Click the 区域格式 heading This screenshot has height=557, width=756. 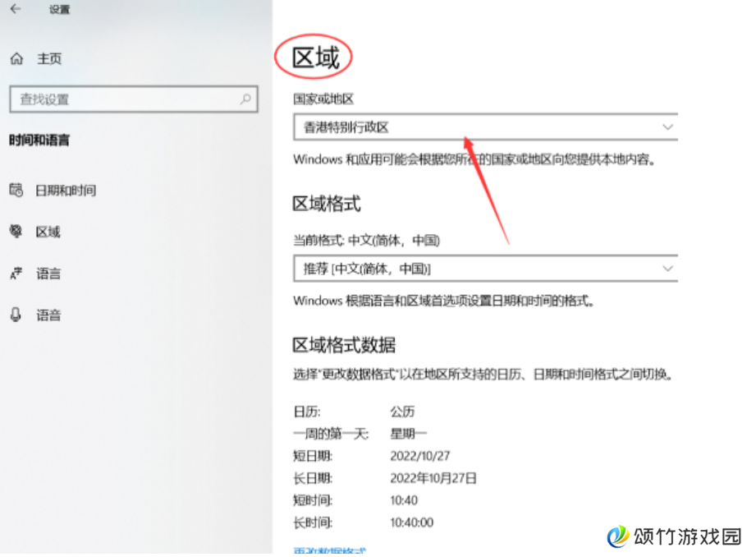[x=327, y=204]
